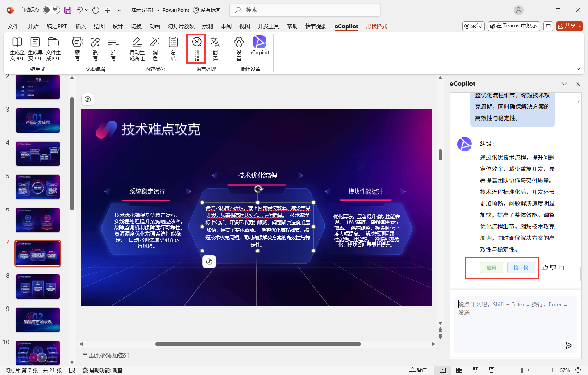This screenshot has width=588, height=375.
Task: Click the 应用 button to apply correction
Action: [492, 267]
